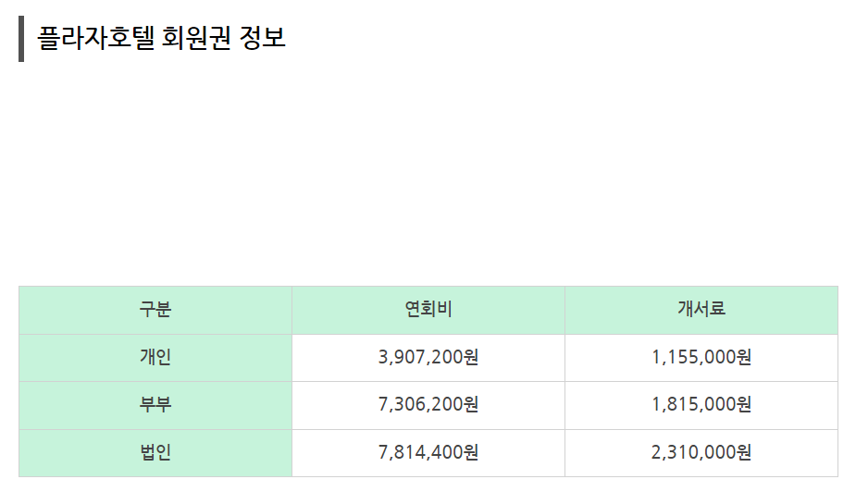The width and height of the screenshot is (856, 504).
Task: Select the 7,814,400원 annual fee cell
Action: pyautogui.click(x=428, y=453)
